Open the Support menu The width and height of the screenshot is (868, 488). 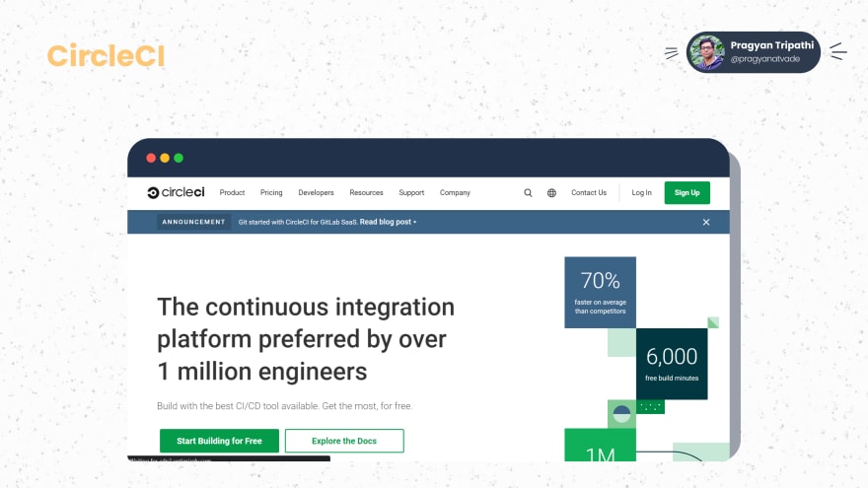[x=411, y=192]
